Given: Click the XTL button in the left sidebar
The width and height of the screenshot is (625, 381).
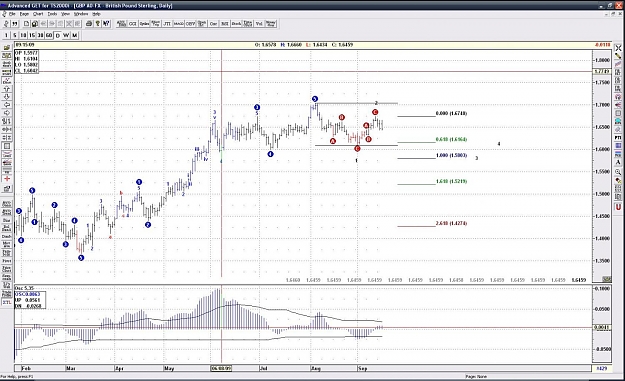Looking at the screenshot, I should pos(7,302).
